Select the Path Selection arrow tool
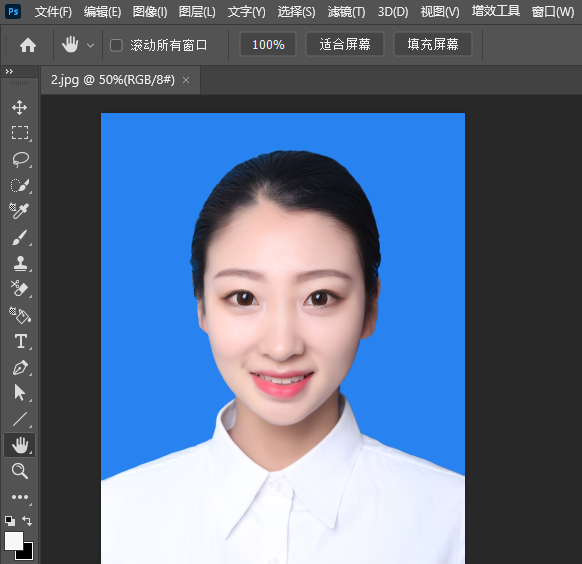 tap(19, 393)
